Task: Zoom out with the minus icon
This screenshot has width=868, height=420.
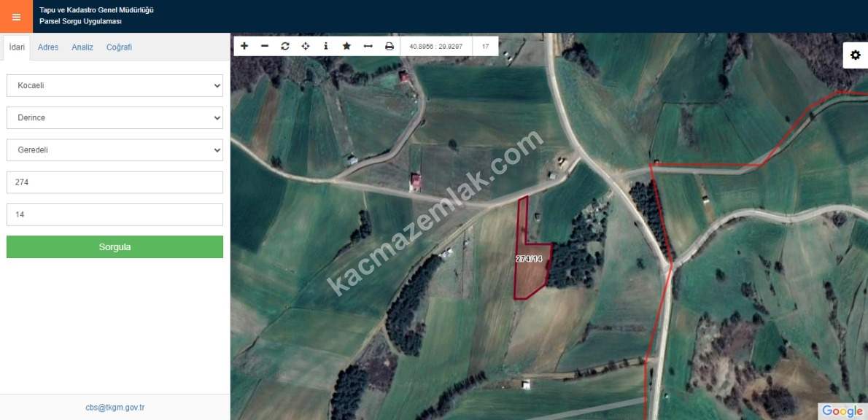Action: coord(265,46)
